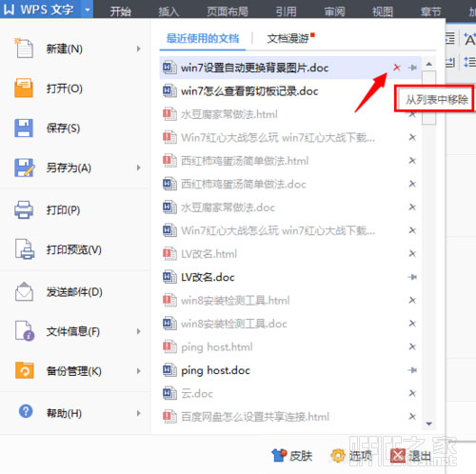The width and height of the screenshot is (476, 474).
Task: Choose 发送邮件(D) menu entry
Action: coord(75,291)
